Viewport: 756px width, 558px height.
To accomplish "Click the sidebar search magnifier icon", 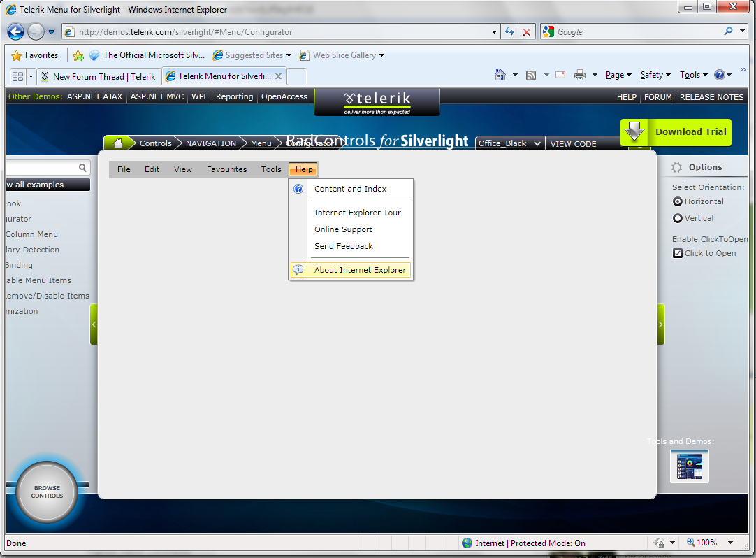I will pos(82,168).
